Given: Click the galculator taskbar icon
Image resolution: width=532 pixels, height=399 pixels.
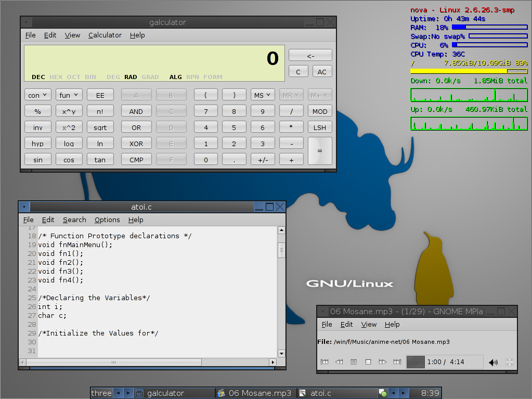Looking at the screenshot, I should click(x=139, y=393).
